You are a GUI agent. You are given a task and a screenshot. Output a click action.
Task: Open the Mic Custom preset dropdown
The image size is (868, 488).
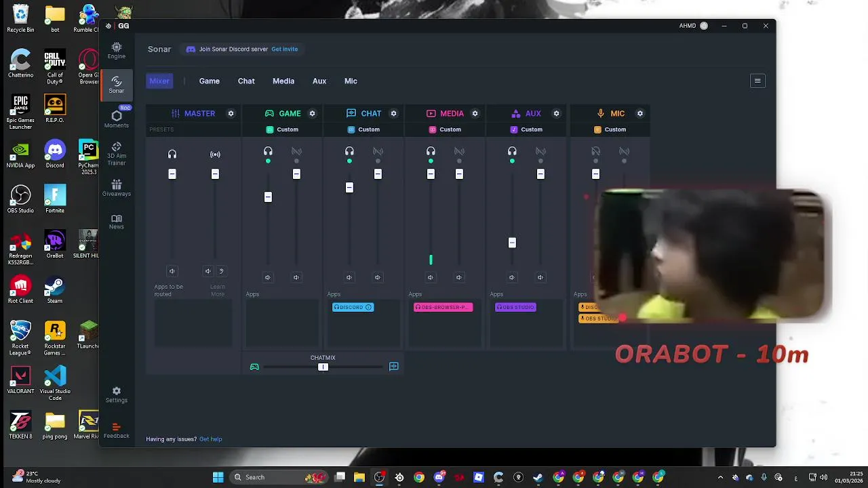click(610, 129)
